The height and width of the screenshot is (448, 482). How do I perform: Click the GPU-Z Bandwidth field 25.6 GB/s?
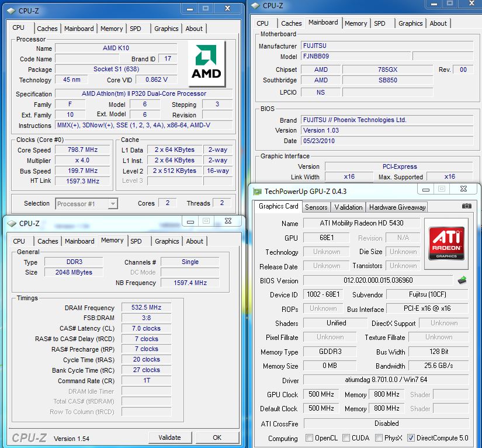click(x=439, y=366)
